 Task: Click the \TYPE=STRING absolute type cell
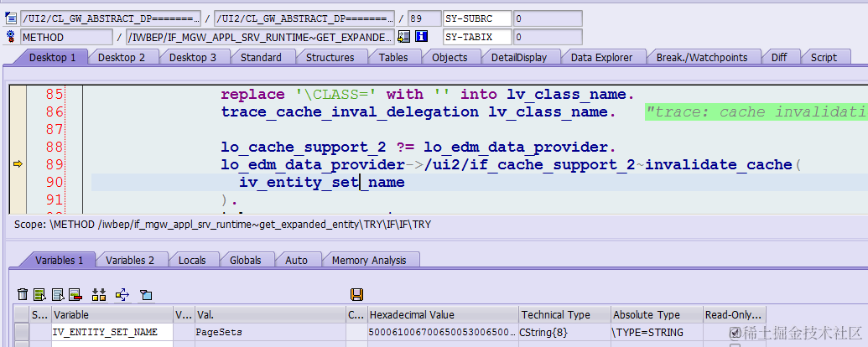(x=657, y=332)
